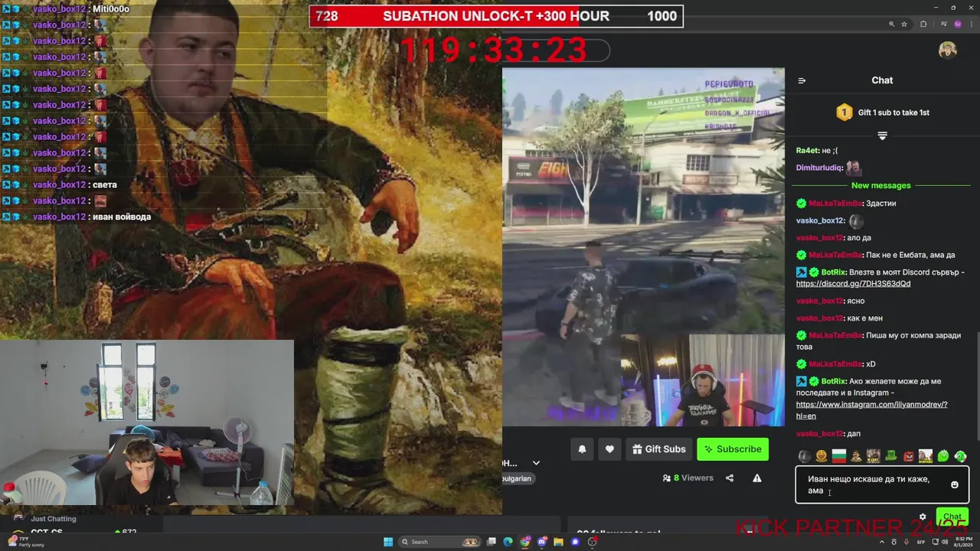Share the stream using the share icon
This screenshot has width=980, height=551.
click(x=730, y=478)
